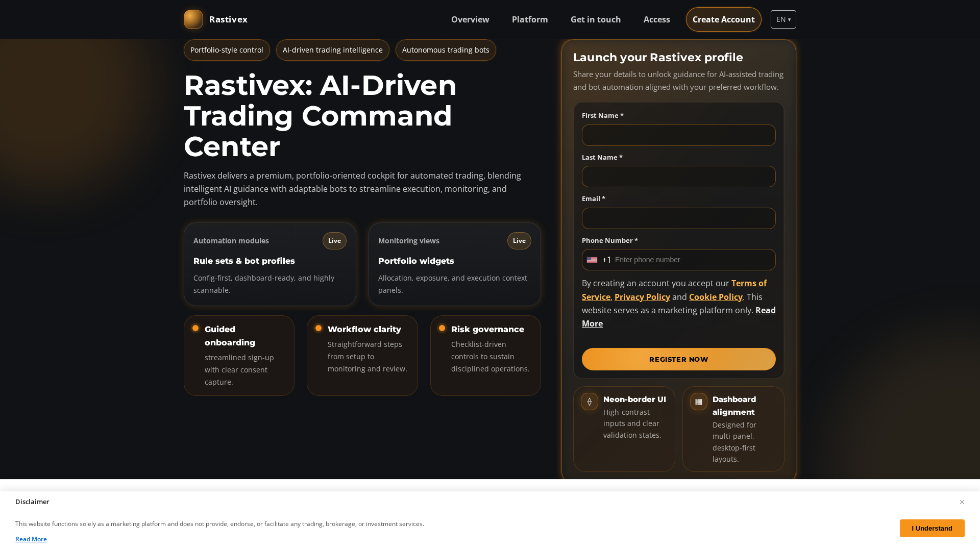980x551 pixels.
Task: Focus the Last Name field
Action: pyautogui.click(x=678, y=177)
